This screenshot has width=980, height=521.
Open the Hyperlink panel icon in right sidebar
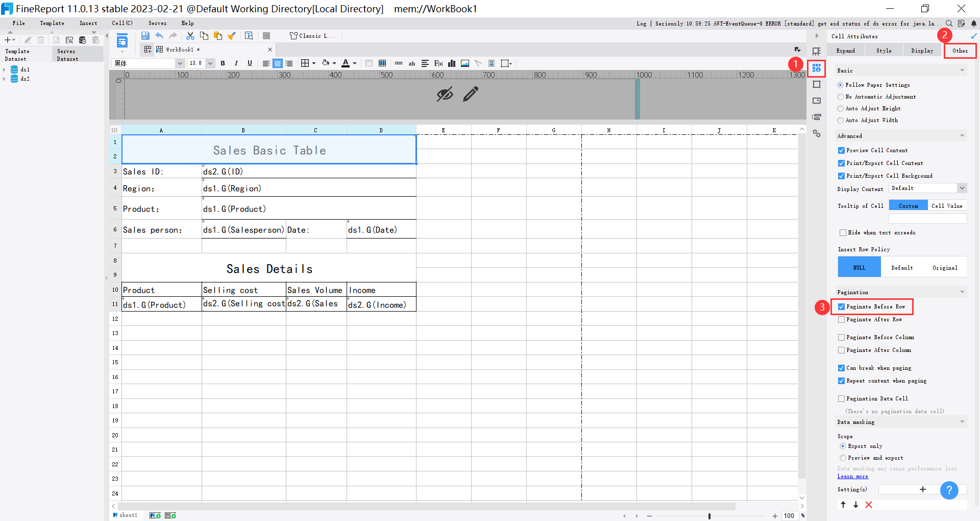point(817,133)
